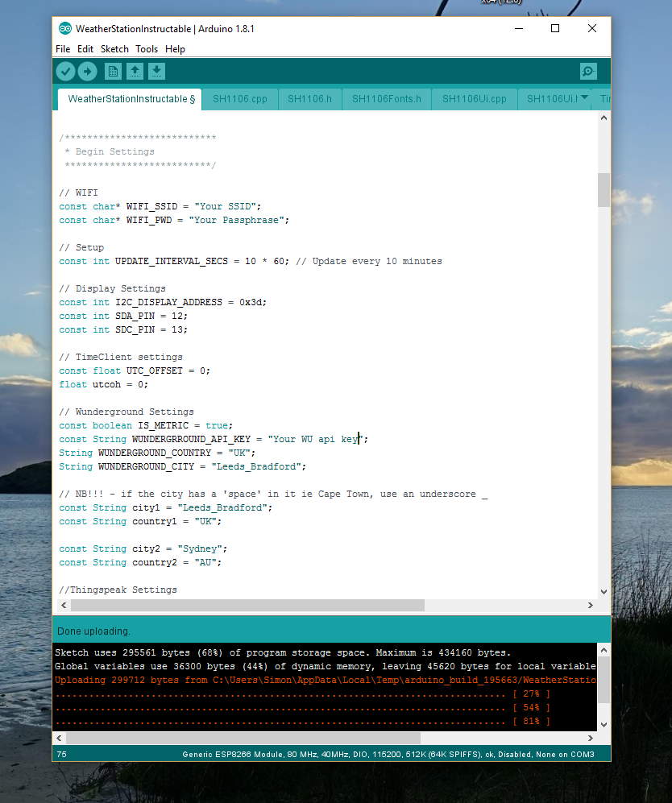Click the "Your WU api key" string
This screenshot has width=672, height=803.
point(316,440)
